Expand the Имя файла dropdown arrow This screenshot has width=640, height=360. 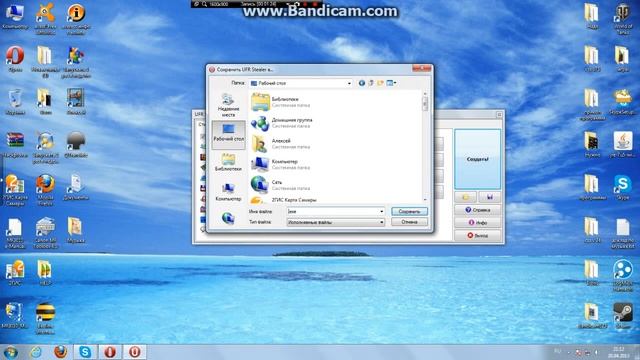[382, 211]
